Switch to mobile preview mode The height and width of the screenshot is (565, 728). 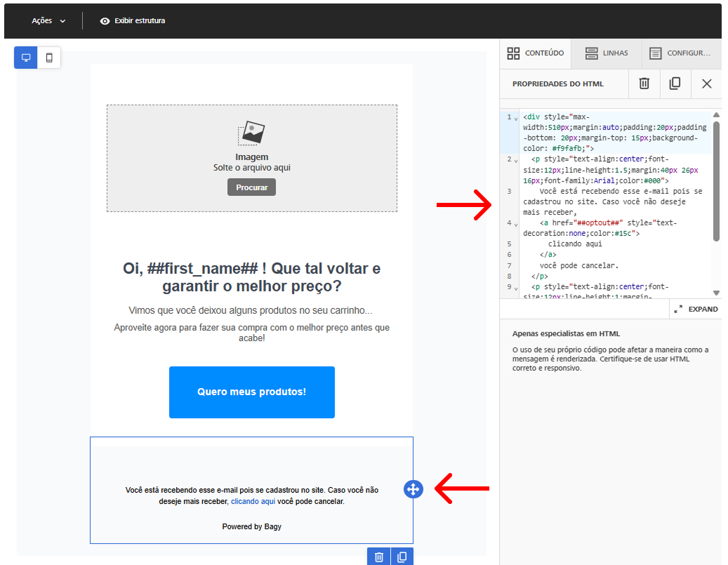click(49, 58)
